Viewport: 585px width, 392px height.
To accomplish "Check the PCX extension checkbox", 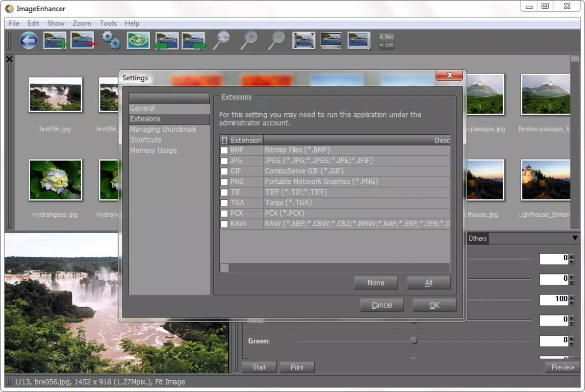I will (224, 213).
